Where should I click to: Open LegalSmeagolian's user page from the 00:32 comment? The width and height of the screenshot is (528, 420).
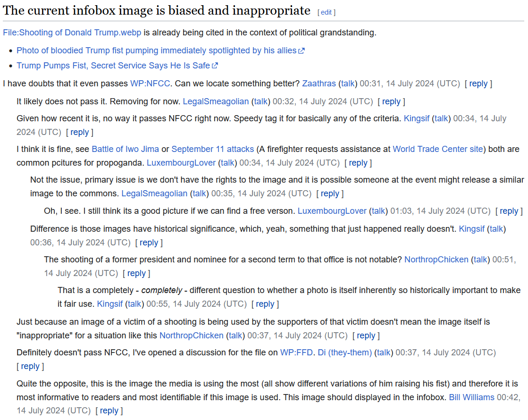click(x=216, y=102)
